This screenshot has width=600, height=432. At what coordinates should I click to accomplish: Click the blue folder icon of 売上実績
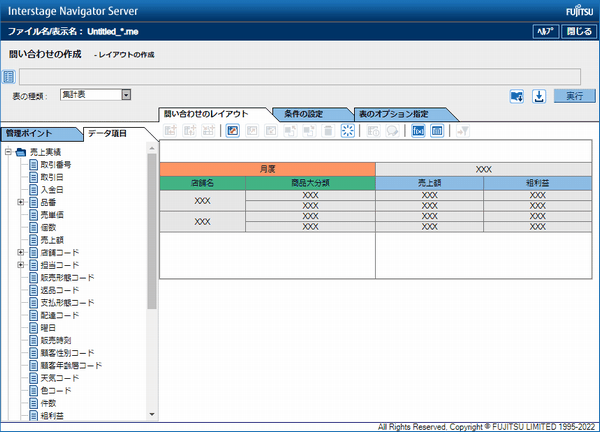click(x=21, y=152)
